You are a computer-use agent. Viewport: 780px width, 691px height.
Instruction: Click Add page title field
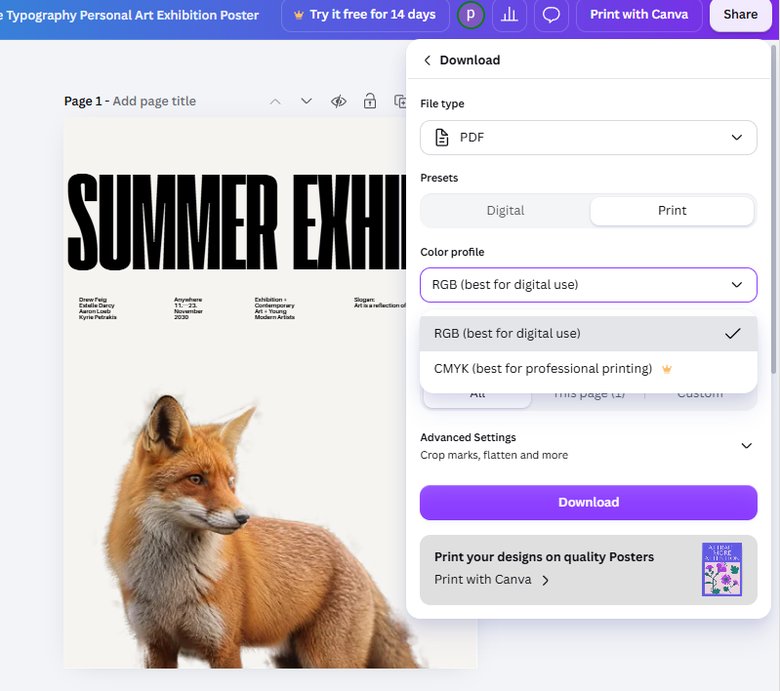[154, 101]
